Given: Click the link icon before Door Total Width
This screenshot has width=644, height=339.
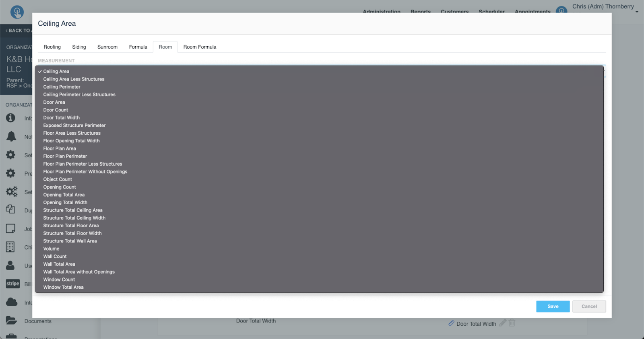Looking at the screenshot, I should point(452,323).
